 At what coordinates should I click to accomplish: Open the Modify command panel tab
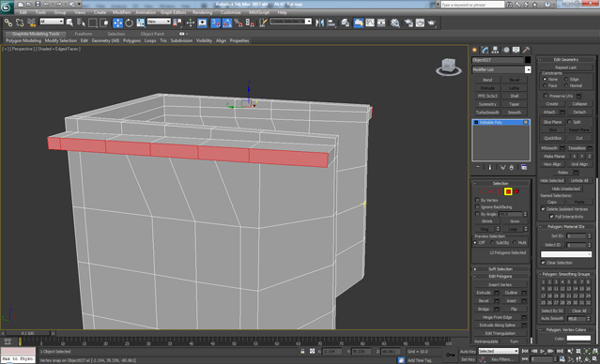[485, 50]
